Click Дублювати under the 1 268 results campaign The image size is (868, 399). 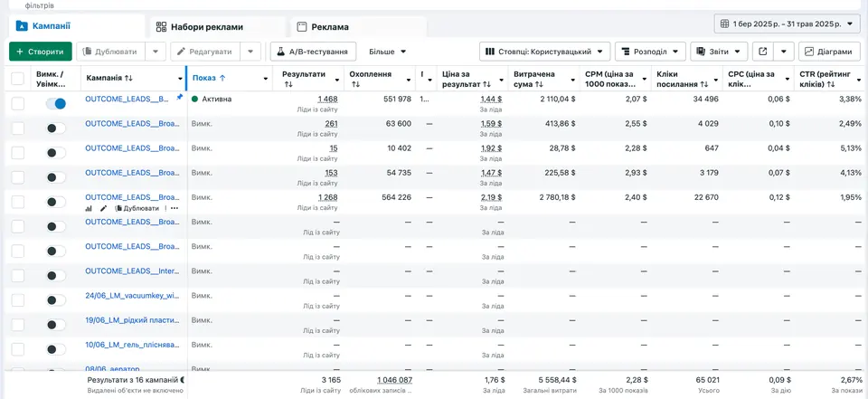[137, 208]
